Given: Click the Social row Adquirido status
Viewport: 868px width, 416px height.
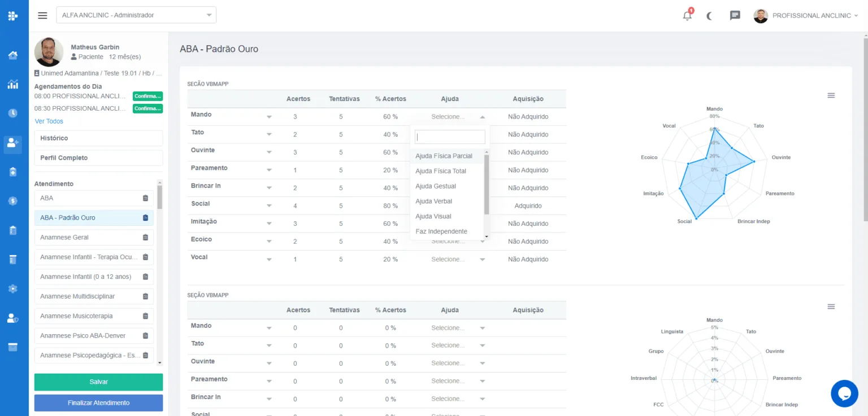Looking at the screenshot, I should pyautogui.click(x=528, y=206).
